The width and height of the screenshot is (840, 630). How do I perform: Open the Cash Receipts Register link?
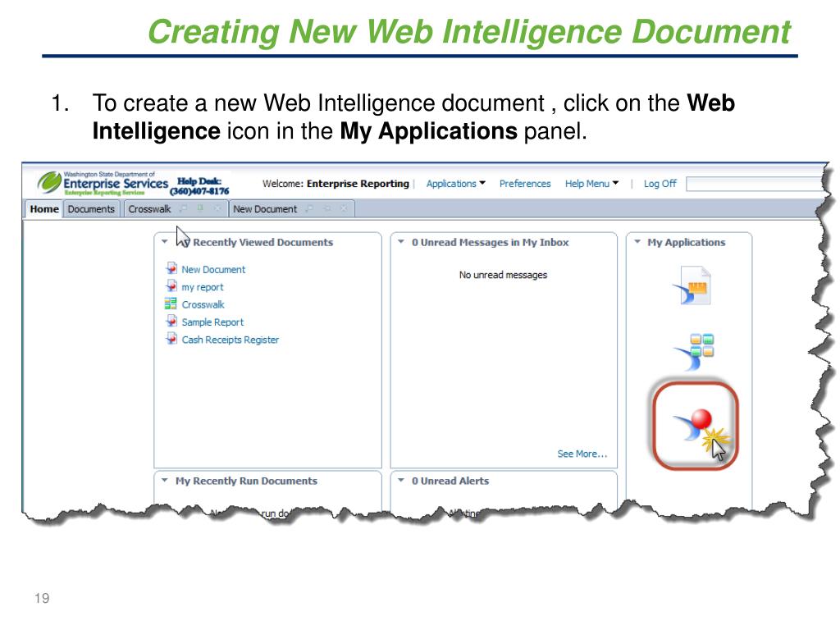tap(231, 340)
